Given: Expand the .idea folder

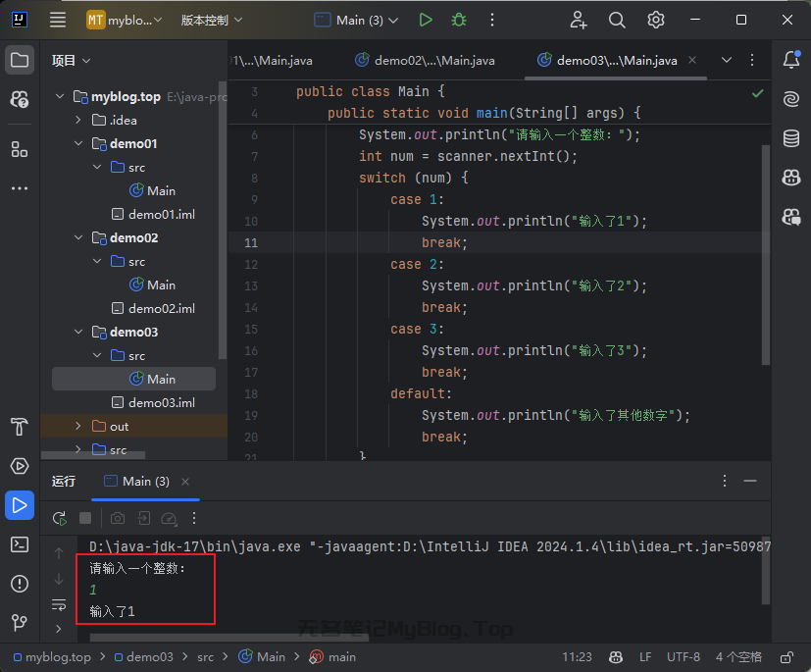Looking at the screenshot, I should point(78,120).
